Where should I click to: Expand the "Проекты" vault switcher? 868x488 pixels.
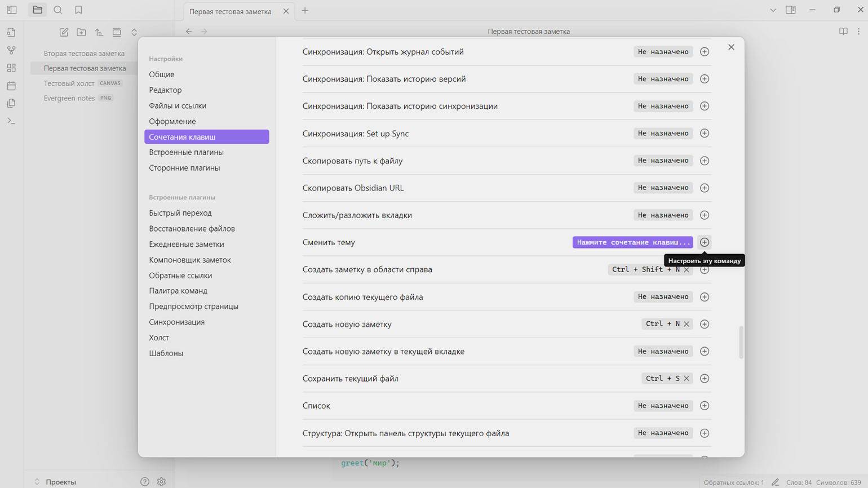click(55, 482)
